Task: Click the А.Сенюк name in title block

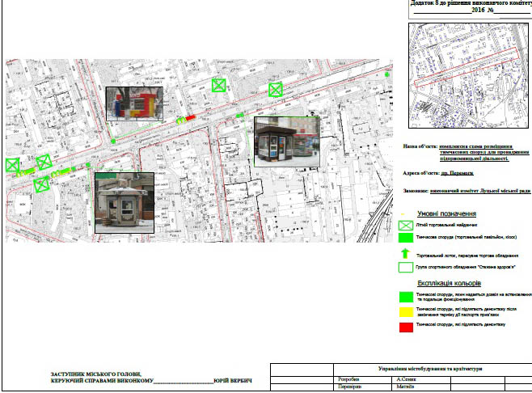Action: (407, 378)
